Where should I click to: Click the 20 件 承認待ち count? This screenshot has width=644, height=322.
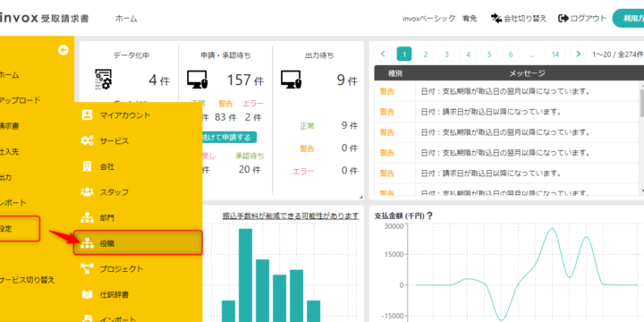250,169
